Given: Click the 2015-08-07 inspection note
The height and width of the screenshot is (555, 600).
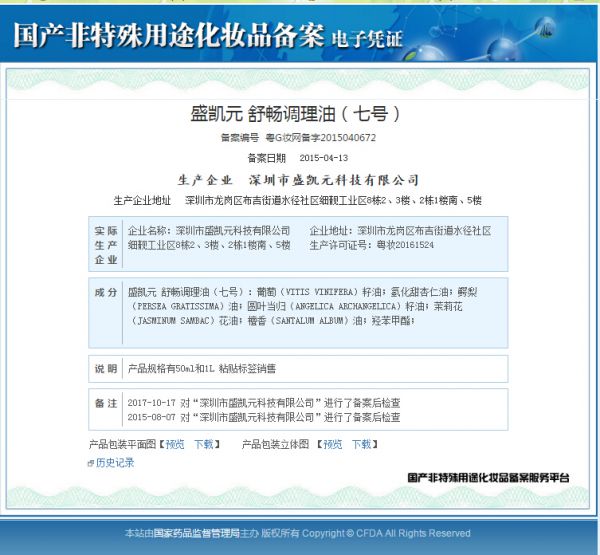Looking at the screenshot, I should click(x=264, y=416).
